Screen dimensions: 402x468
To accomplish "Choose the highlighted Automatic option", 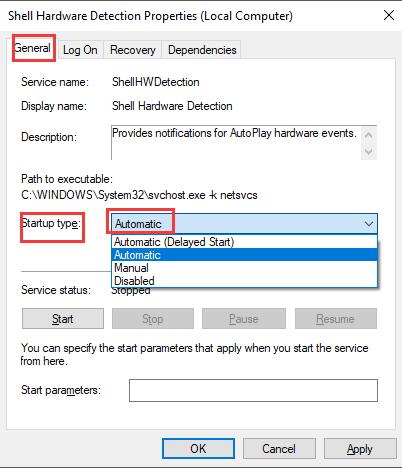I will coord(244,255).
